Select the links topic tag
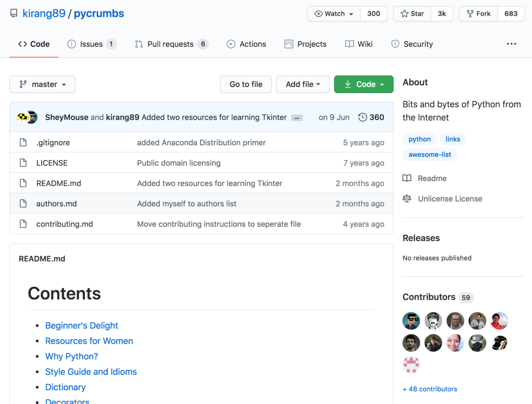Image resolution: width=532 pixels, height=404 pixels. pyautogui.click(x=453, y=139)
